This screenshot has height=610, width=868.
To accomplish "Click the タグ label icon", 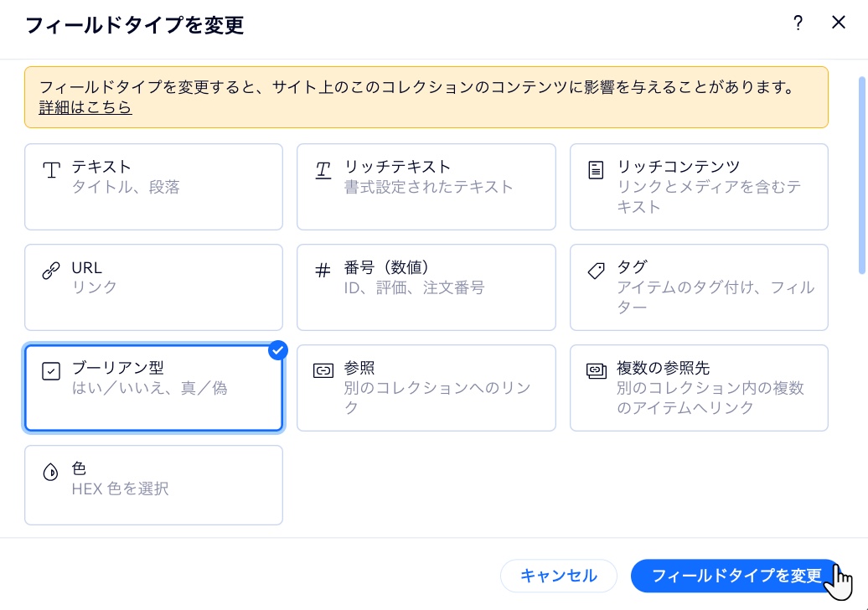I will click(596, 268).
